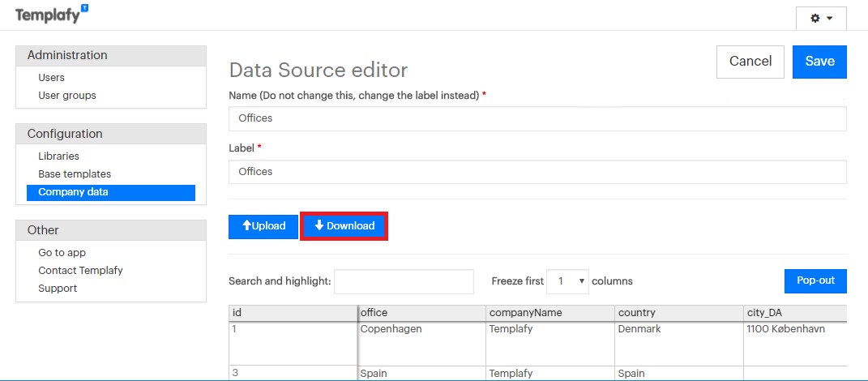868x381 pixels.
Task: Open the Contact Templafy link
Action: [x=80, y=271]
